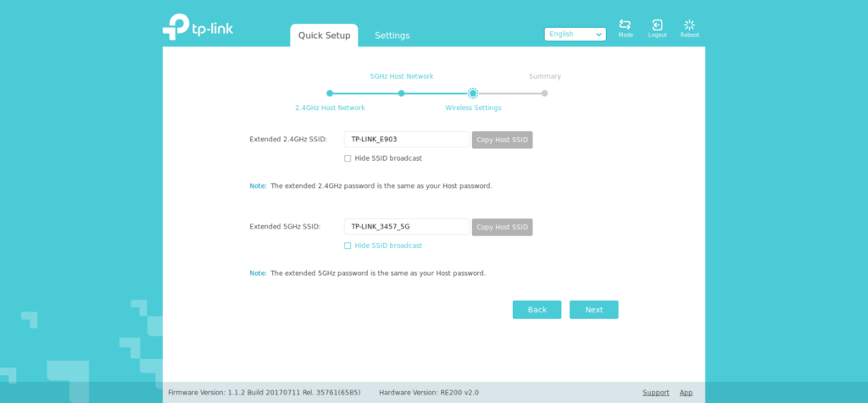The width and height of the screenshot is (868, 403).
Task: Click the 2.4GHz Host Network step marker
Action: coord(330,93)
